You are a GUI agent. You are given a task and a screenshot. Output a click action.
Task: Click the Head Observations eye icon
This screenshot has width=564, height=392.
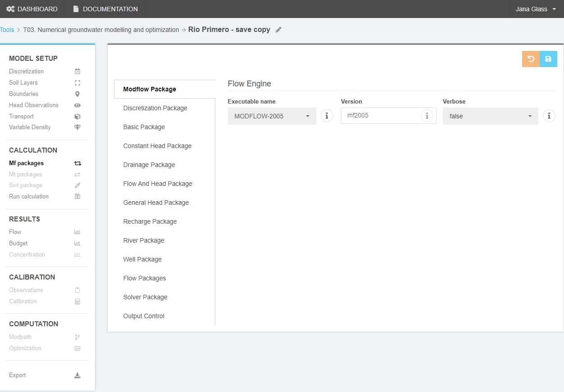(77, 105)
